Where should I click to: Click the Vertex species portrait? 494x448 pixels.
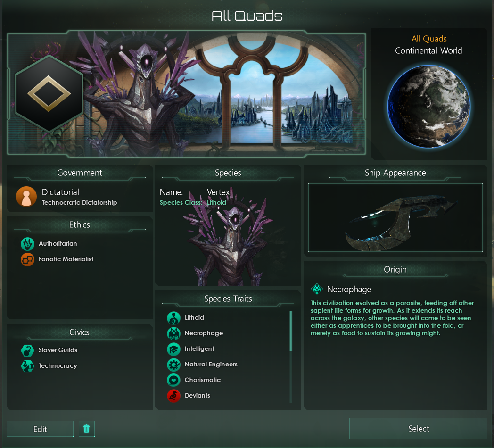click(228, 240)
